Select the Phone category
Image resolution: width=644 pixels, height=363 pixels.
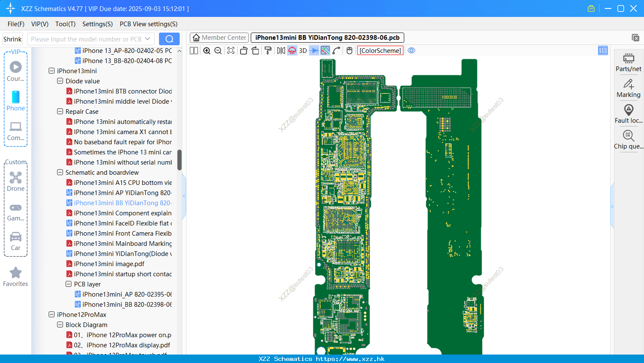16,101
